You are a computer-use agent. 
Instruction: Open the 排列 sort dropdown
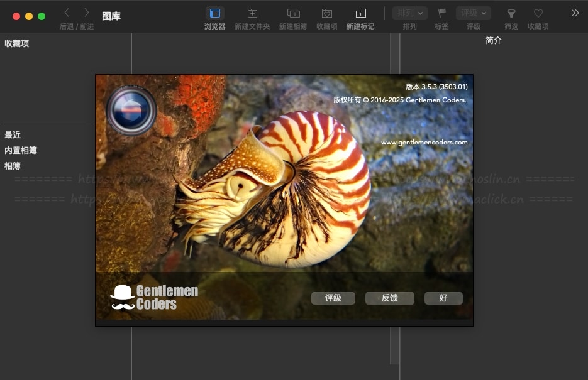point(409,13)
